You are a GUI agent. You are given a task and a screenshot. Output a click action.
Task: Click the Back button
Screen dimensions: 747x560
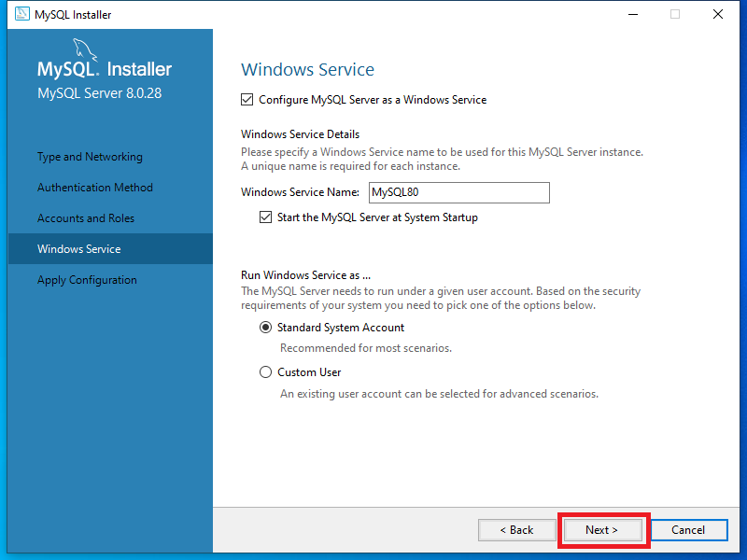(517, 530)
